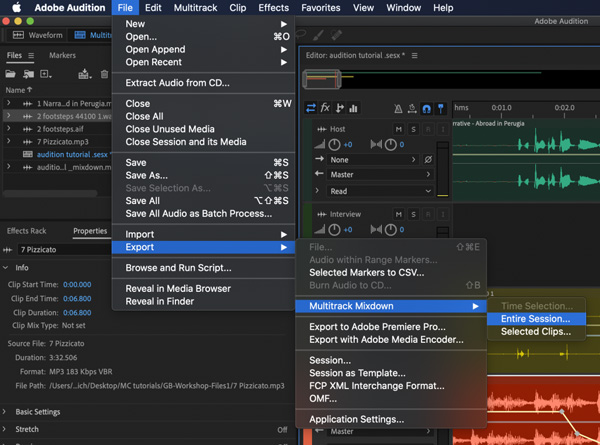600x445 pixels.
Task: Open the New submenu in File menu
Action: pyautogui.click(x=203, y=24)
